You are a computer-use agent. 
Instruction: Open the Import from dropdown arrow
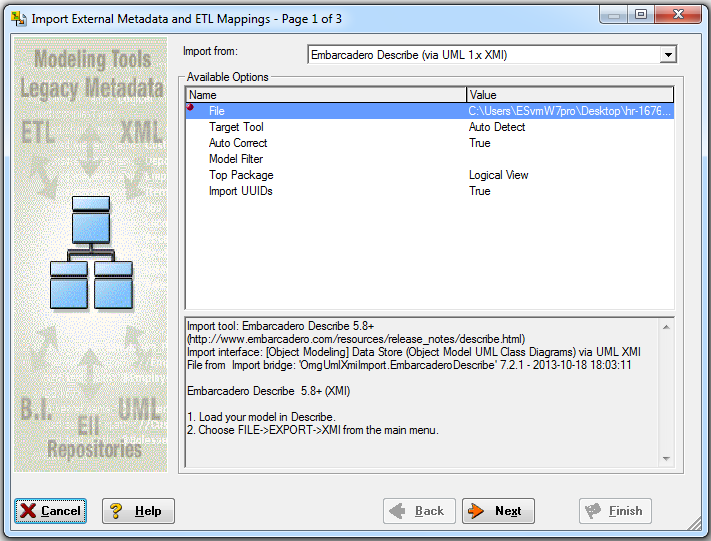pyautogui.click(x=667, y=55)
